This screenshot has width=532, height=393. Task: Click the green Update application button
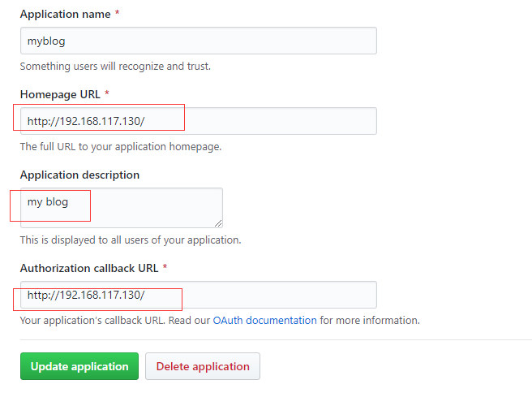click(x=79, y=366)
